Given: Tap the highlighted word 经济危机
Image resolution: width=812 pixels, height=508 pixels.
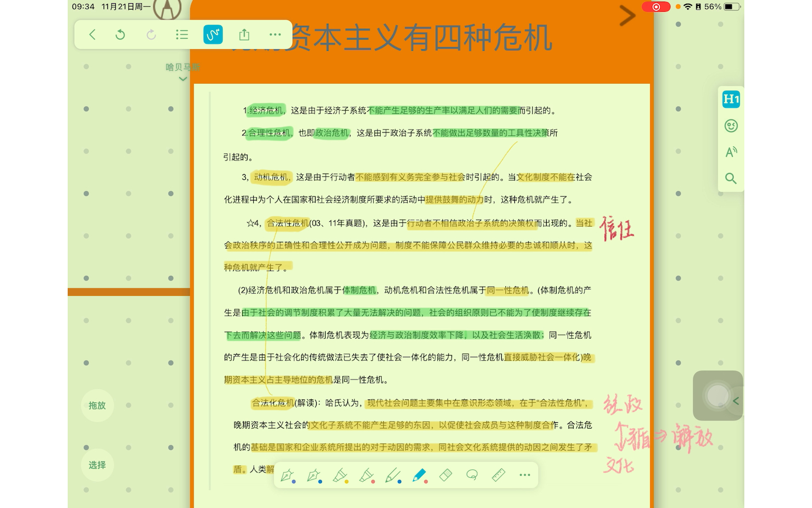Looking at the screenshot, I should (266, 111).
